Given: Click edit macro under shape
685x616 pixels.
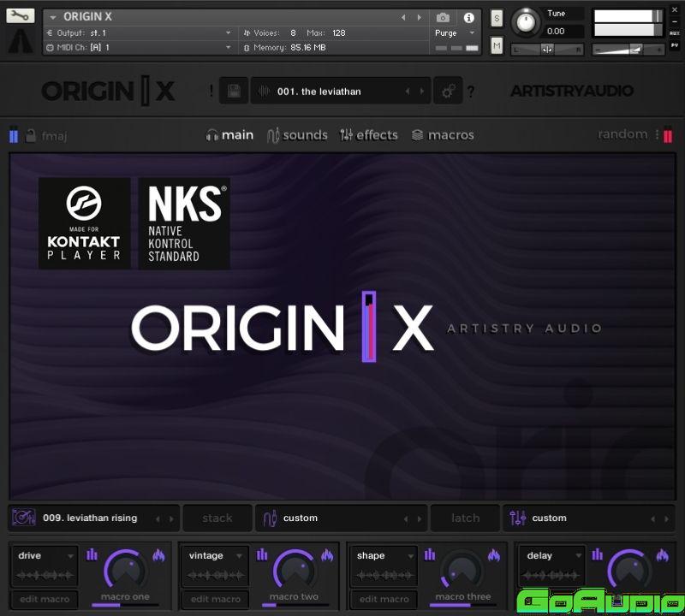Looking at the screenshot, I should coord(384,599).
